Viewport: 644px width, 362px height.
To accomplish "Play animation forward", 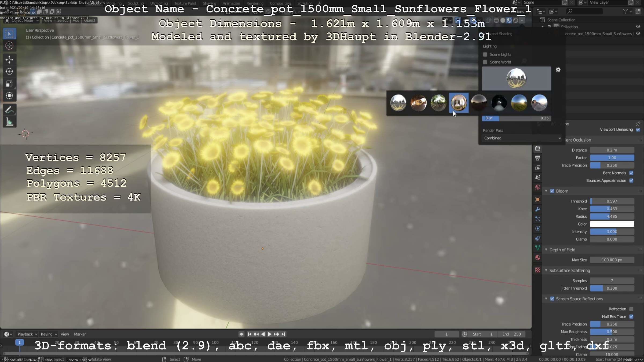I will tap(270, 334).
